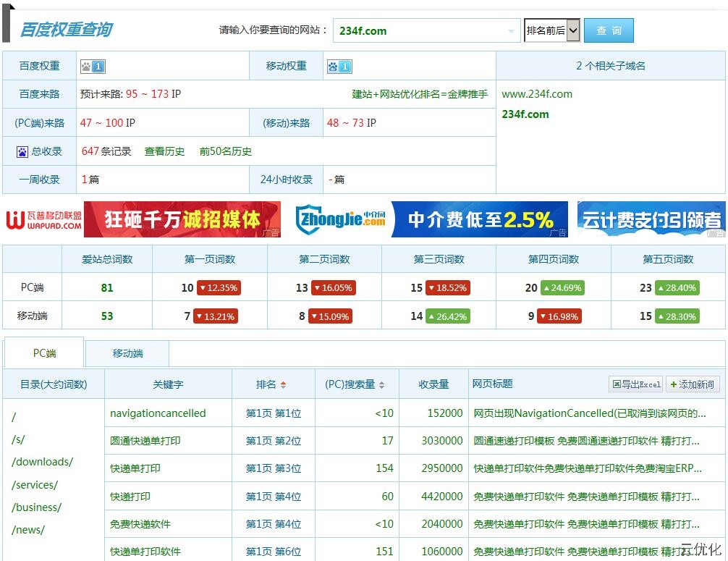This screenshot has height=561, width=728.
Task: Click the paw icon beside 总收录
Action: pyautogui.click(x=22, y=152)
